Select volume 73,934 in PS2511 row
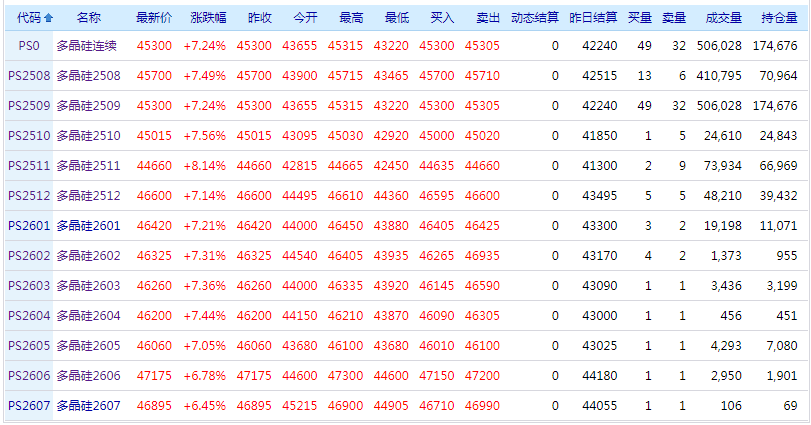The image size is (811, 425). pyautogui.click(x=723, y=165)
